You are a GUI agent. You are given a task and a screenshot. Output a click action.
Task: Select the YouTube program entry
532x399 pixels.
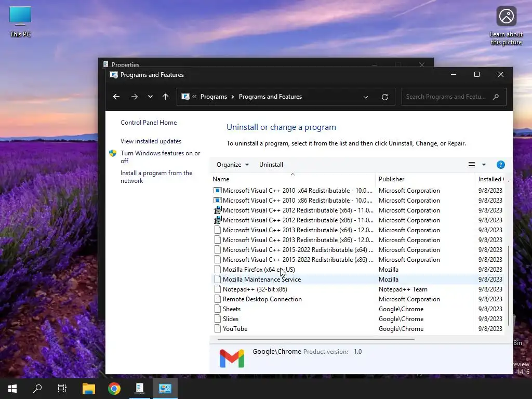click(357, 328)
